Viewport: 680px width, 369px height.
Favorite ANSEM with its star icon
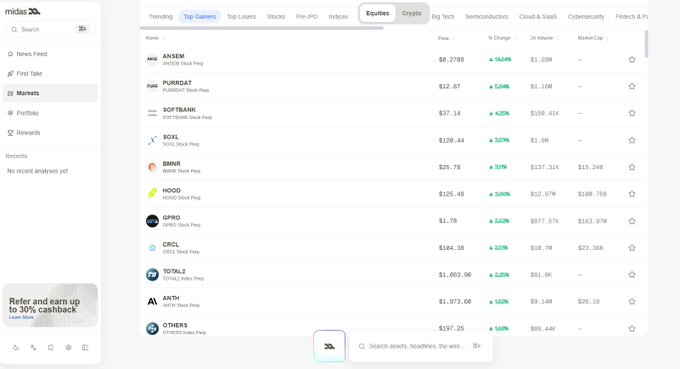pyautogui.click(x=632, y=59)
